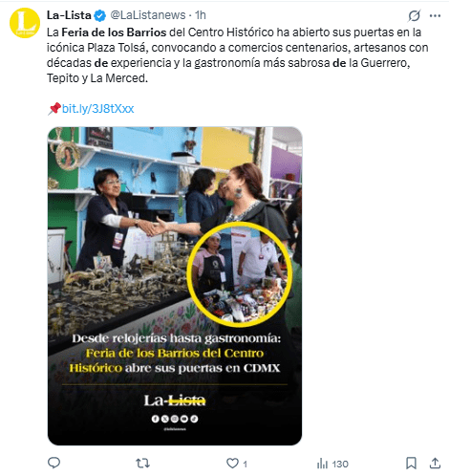
Task: Click La-Lista yellow profile avatar
Action: coord(25,23)
